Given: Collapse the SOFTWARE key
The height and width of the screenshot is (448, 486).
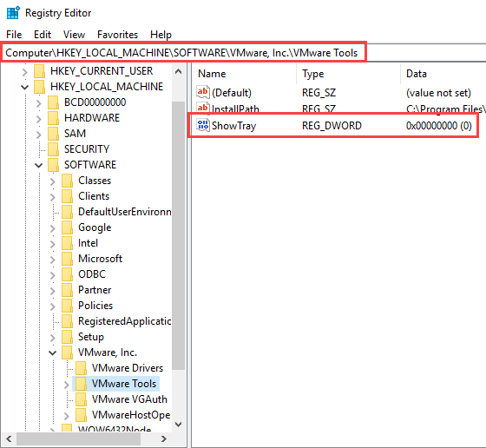Looking at the screenshot, I should pos(39,166).
